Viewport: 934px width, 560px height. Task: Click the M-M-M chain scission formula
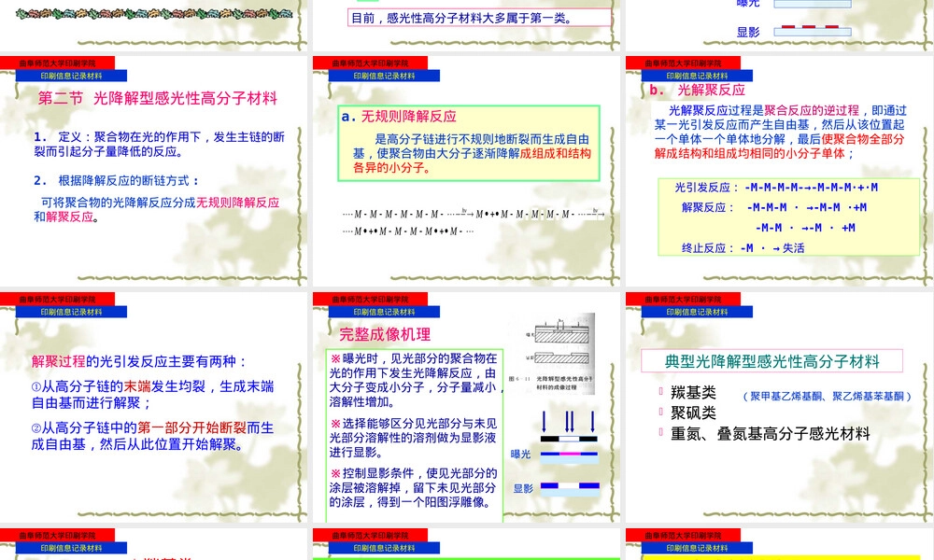[x=474, y=221]
